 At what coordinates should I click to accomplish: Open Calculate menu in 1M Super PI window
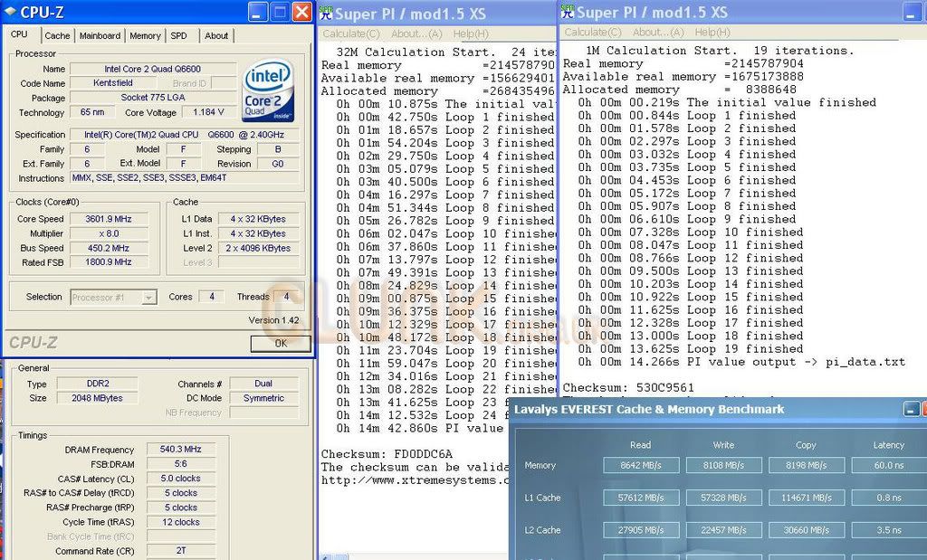[x=593, y=32]
